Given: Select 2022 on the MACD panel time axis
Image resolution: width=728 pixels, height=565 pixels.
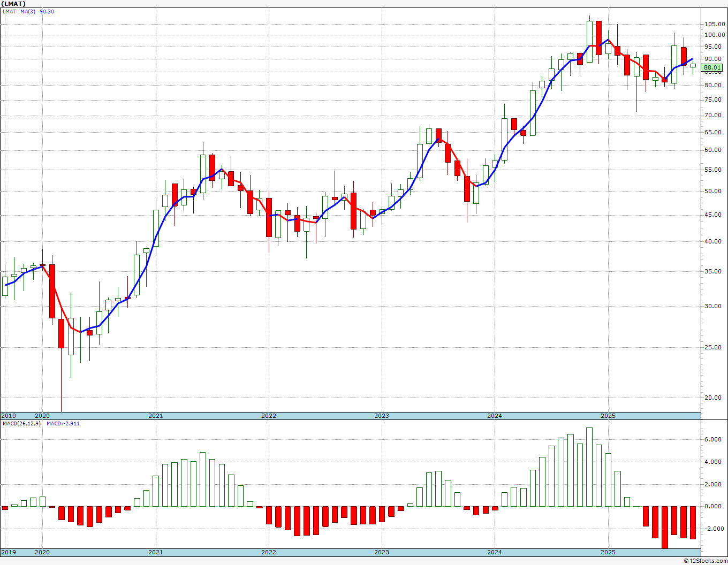Looking at the screenshot, I should 269,552.
